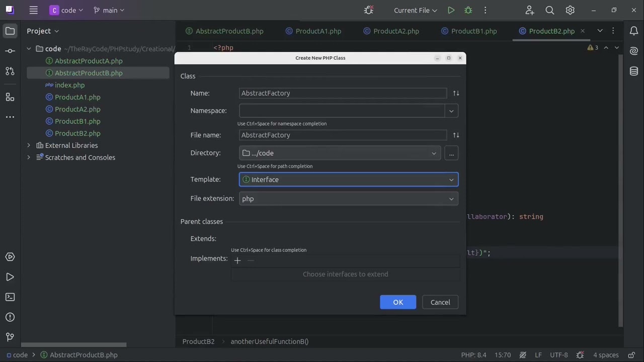Click the Run button in toolbar

coord(451,10)
